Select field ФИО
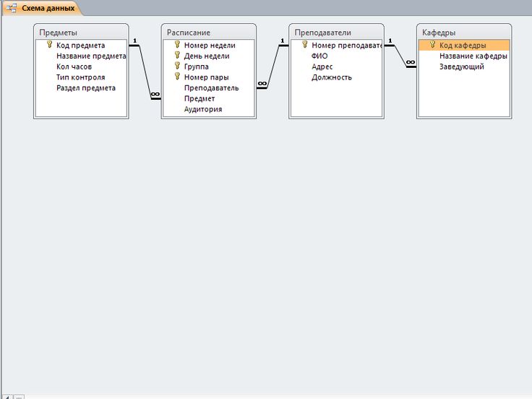Screen dimensions: 532x399 click(336, 56)
